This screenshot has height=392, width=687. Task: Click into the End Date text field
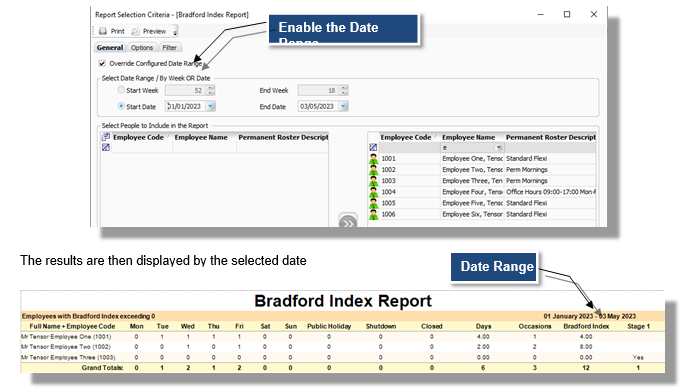[x=318, y=106]
